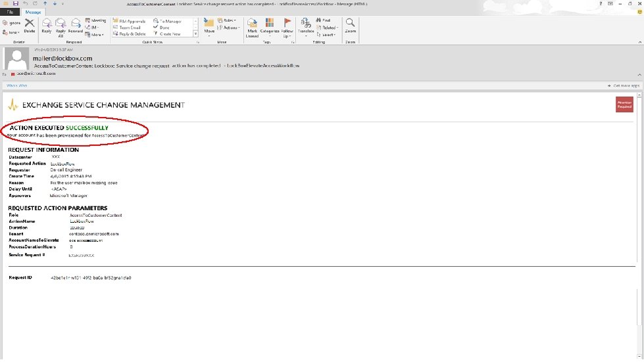Click the Microsoft Manager approvers value
The image size is (644, 362).
[x=68, y=196]
